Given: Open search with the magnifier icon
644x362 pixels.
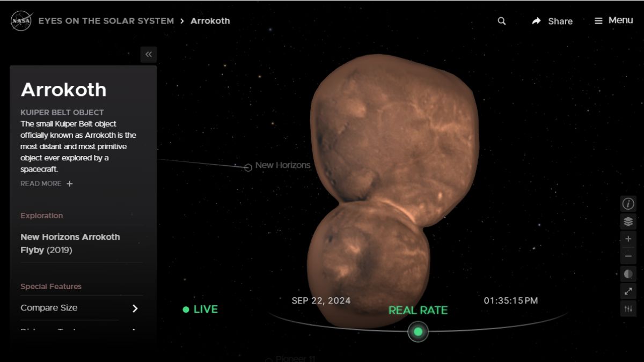Looking at the screenshot, I should [501, 21].
